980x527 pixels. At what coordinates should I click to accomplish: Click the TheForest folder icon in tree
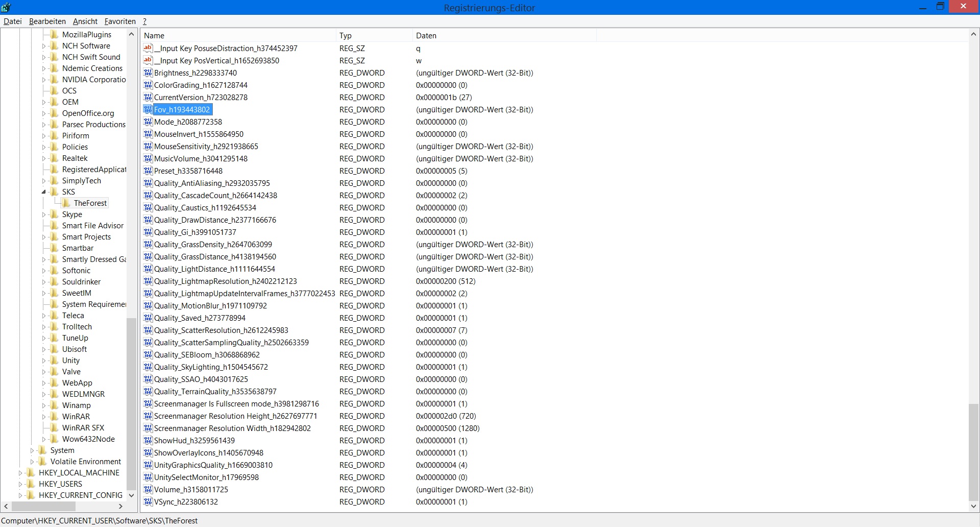tap(66, 203)
